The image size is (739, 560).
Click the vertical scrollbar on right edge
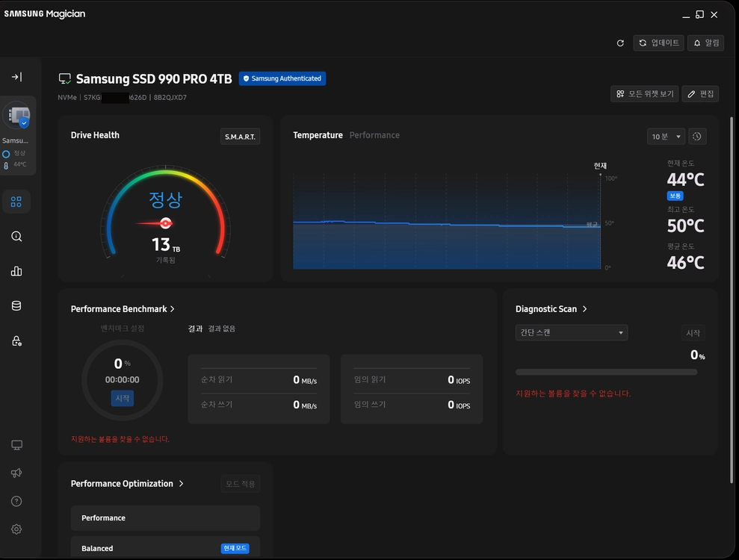pyautogui.click(x=732, y=300)
